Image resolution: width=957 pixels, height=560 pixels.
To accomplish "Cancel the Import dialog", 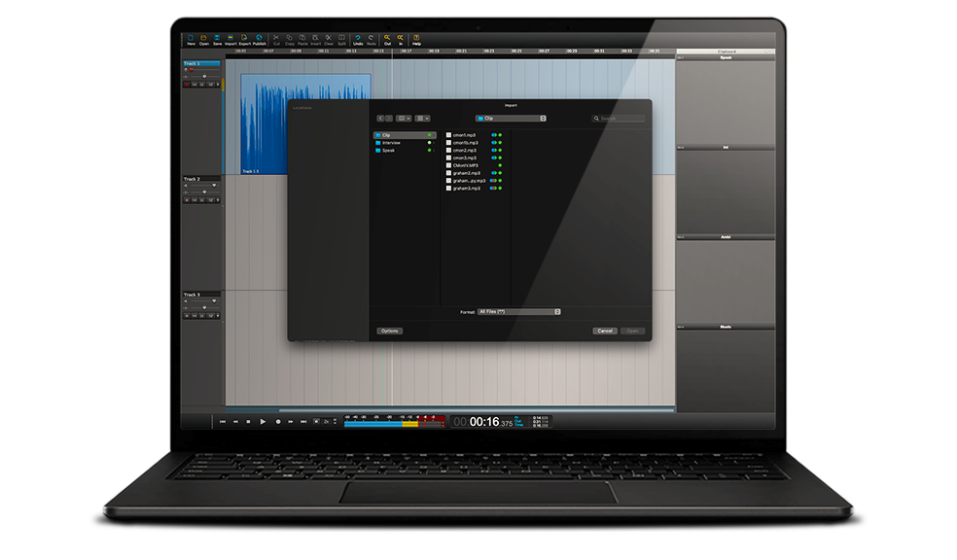I will [x=605, y=331].
